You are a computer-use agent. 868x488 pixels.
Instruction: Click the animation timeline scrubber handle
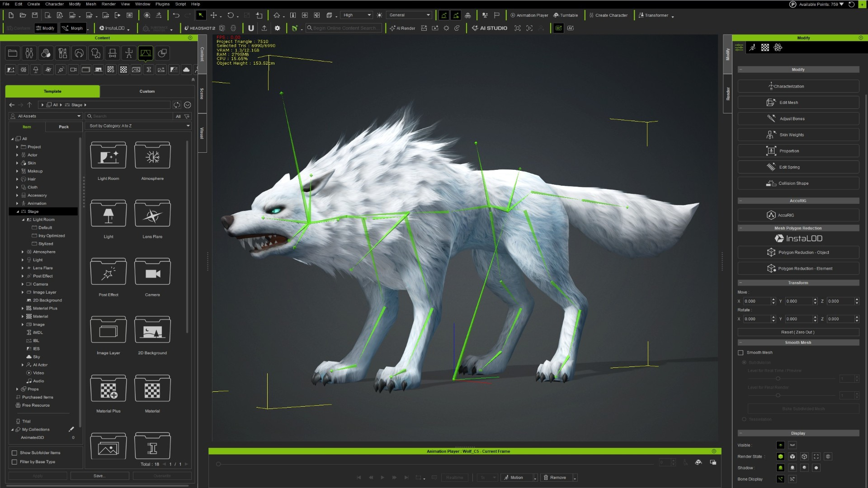[x=218, y=464]
